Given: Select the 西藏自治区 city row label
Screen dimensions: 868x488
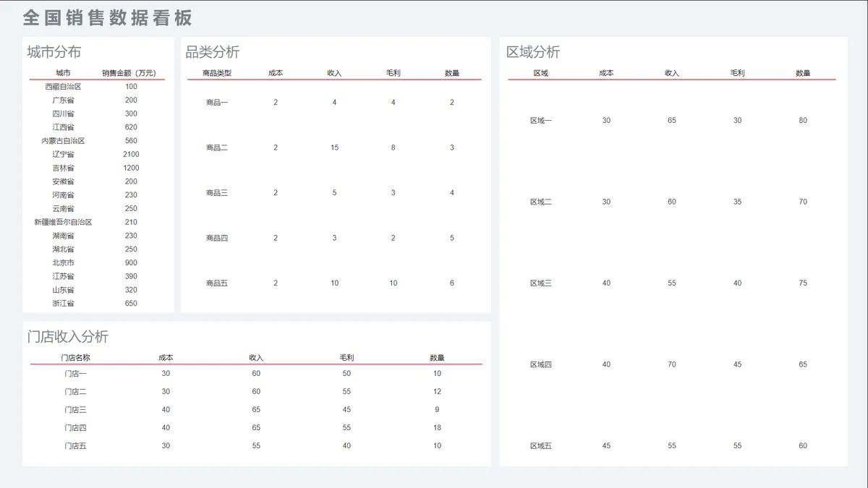Looking at the screenshot, I should [63, 87].
